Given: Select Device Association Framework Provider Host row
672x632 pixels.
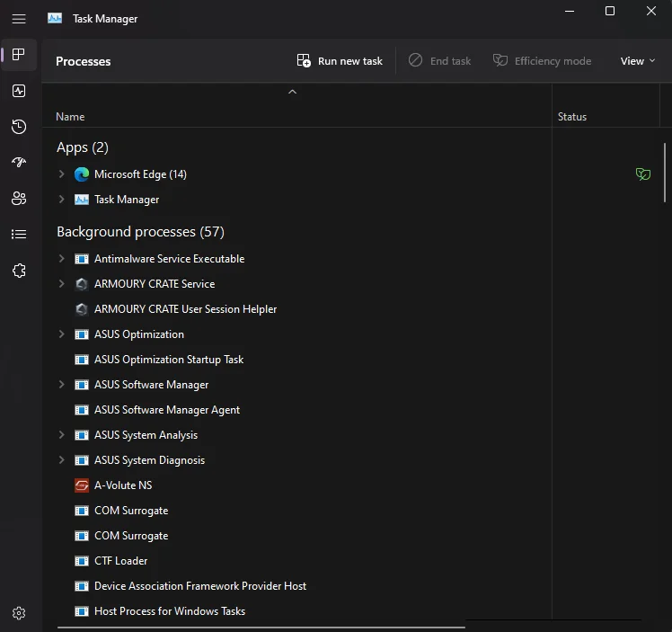Looking at the screenshot, I should point(296,586).
